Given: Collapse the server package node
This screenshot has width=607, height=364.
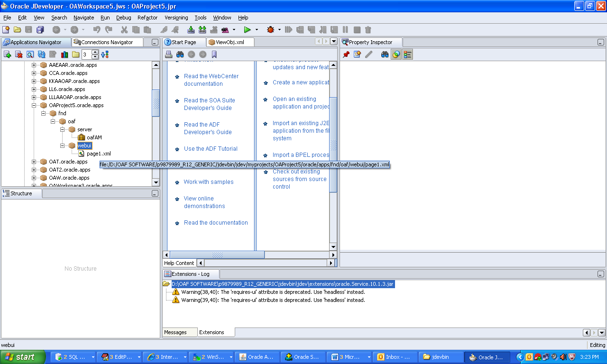Looking at the screenshot, I should point(63,129).
